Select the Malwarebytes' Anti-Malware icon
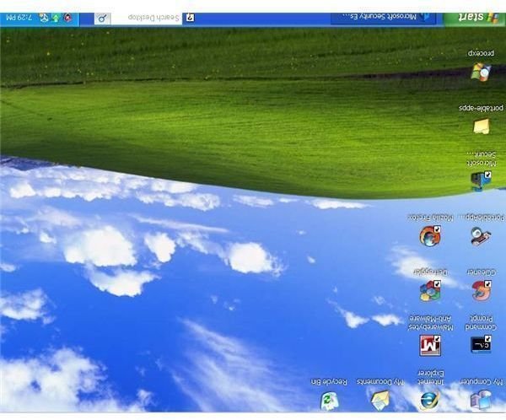Viewport: 506px width, 420px height. (430, 345)
